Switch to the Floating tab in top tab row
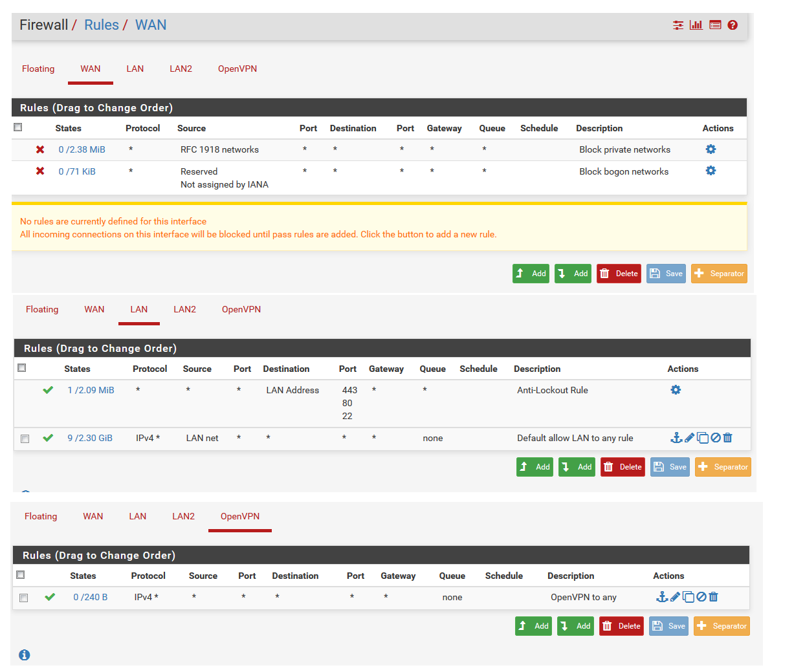Screen dimensions: 794x672 point(38,69)
